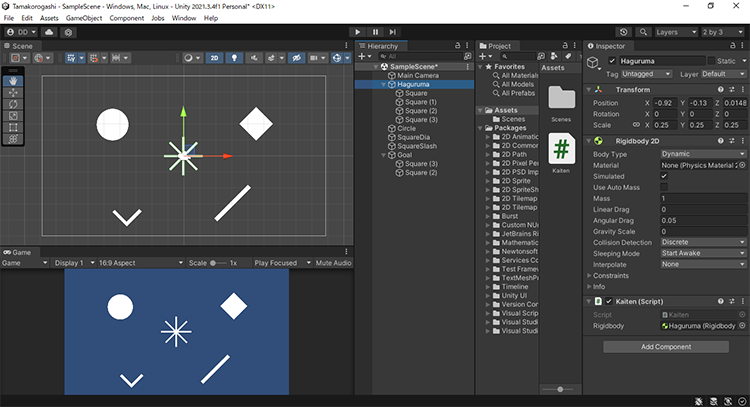The height and width of the screenshot is (407, 750).
Task: Open the Undo History icon in top toolbar
Action: tap(624, 32)
